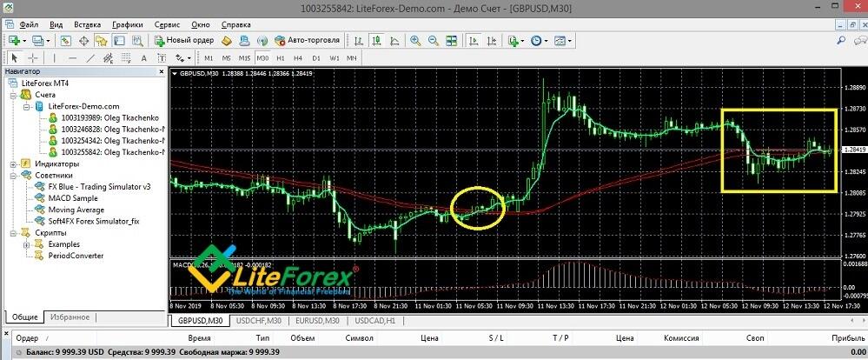Switch chart to bar chart type

point(359,40)
